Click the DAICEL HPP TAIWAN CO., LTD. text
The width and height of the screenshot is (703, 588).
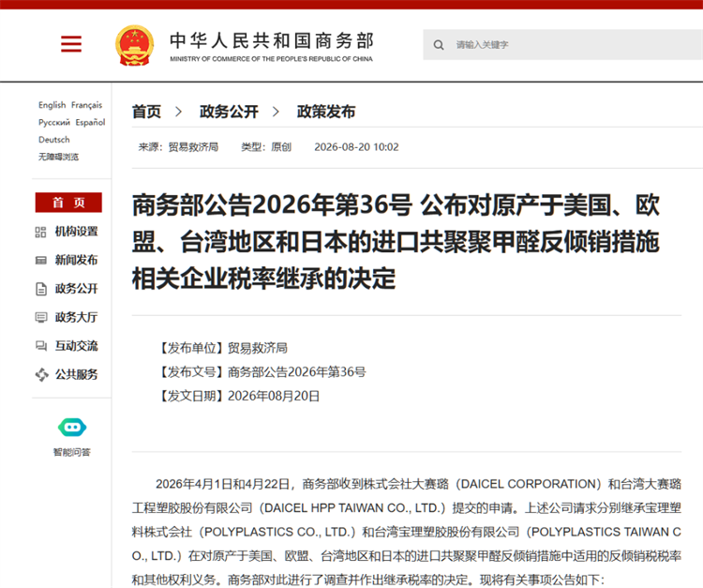[x=351, y=508]
